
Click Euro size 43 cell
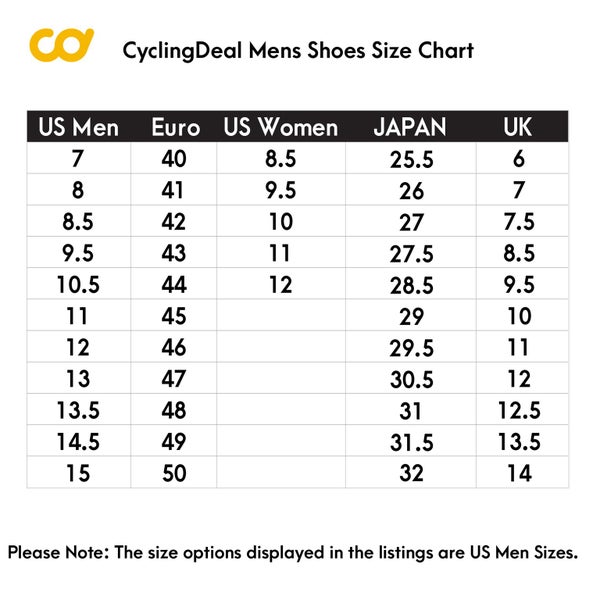[x=174, y=254]
